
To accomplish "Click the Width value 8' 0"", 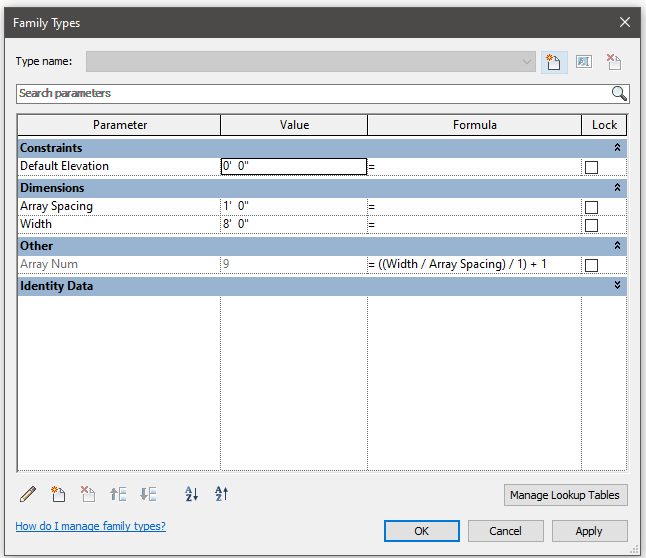I will click(x=294, y=224).
